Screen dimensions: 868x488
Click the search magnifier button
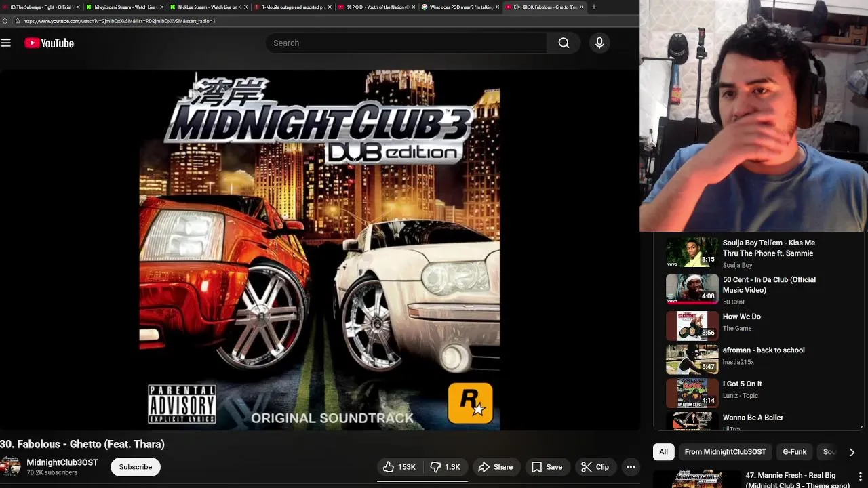[x=564, y=43]
